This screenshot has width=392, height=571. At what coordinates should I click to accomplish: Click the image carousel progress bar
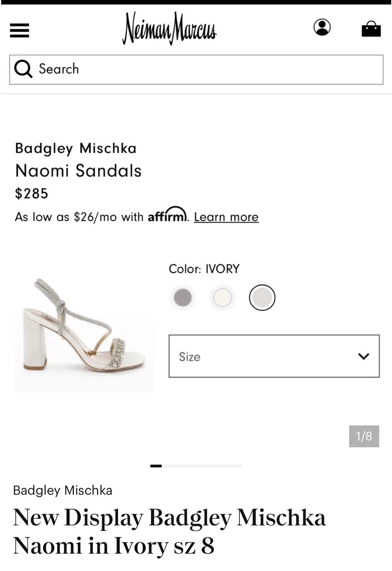click(196, 466)
